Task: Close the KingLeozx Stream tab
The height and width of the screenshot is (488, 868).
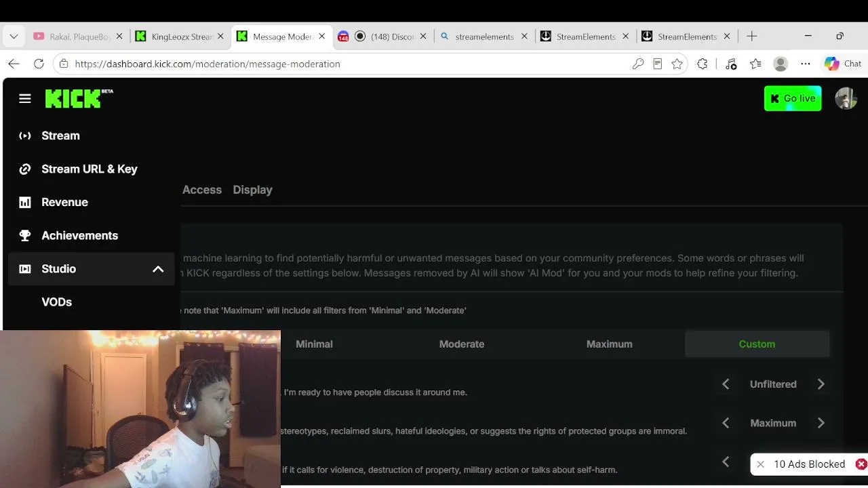Action: [220, 37]
